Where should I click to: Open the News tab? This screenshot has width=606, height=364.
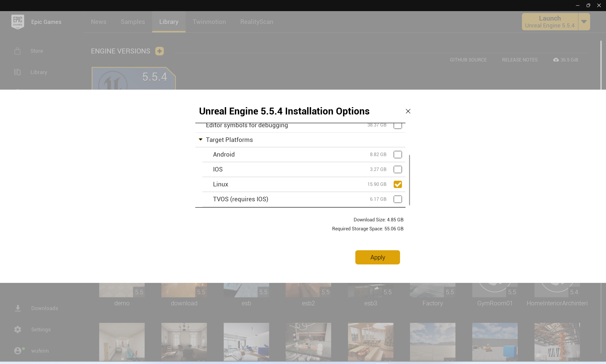point(98,22)
